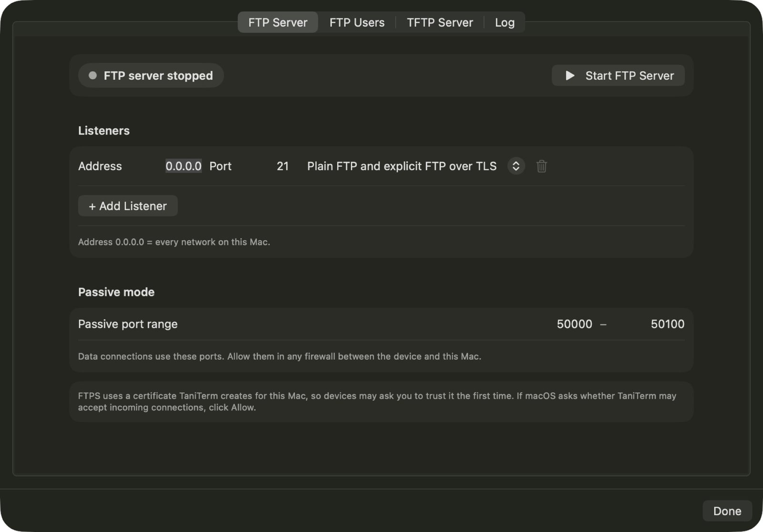Add a new listener
763x532 pixels.
[128, 206]
